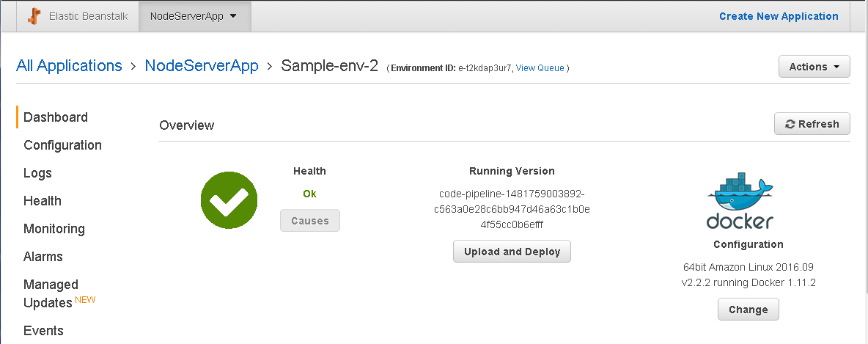Open the NodeServerApp breadcrumb link
Viewport: 868px width, 344px height.
click(x=202, y=65)
